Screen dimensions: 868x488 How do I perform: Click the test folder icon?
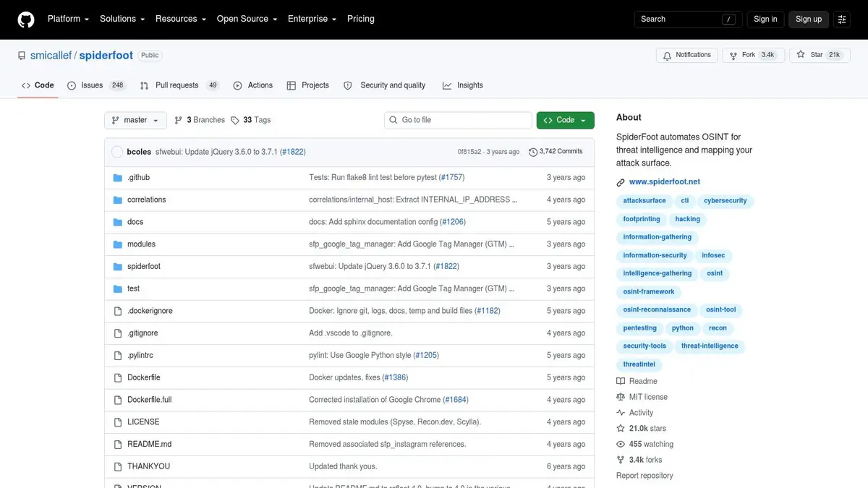(118, 288)
